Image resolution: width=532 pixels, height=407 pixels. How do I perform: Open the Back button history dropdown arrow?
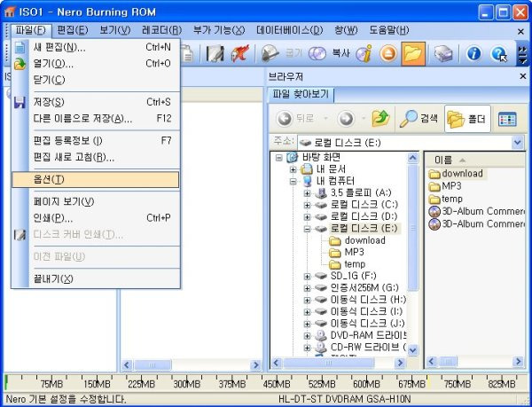(325, 119)
